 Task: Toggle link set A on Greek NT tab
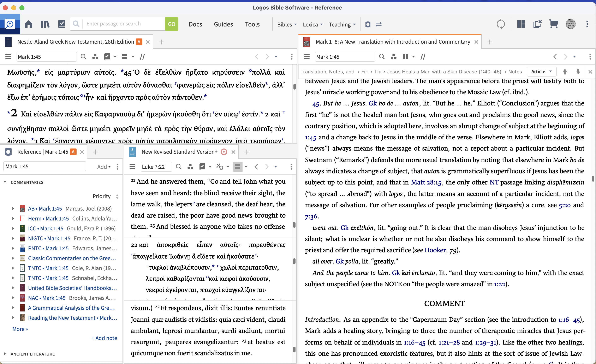point(139,42)
